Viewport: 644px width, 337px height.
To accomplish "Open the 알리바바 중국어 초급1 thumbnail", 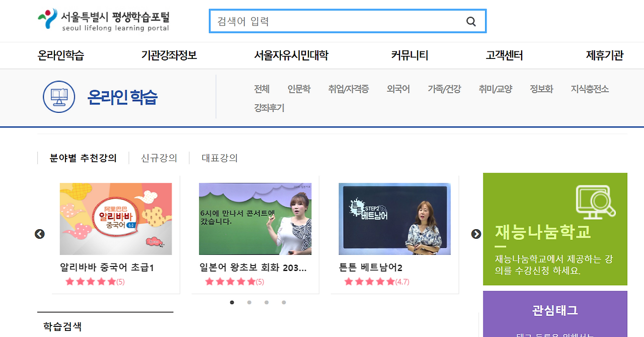I will [116, 219].
